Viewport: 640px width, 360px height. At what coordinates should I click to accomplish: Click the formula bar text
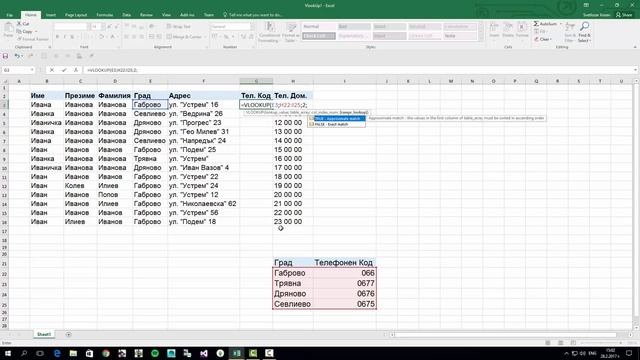pos(112,70)
